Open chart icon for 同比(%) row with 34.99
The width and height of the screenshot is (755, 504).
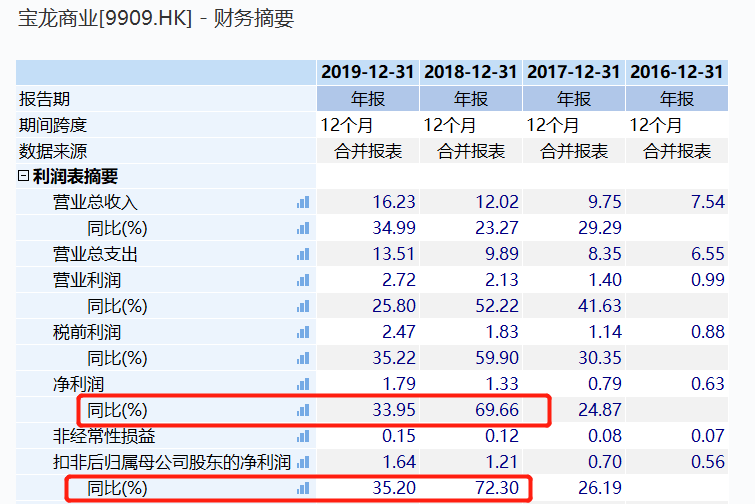tap(303, 228)
